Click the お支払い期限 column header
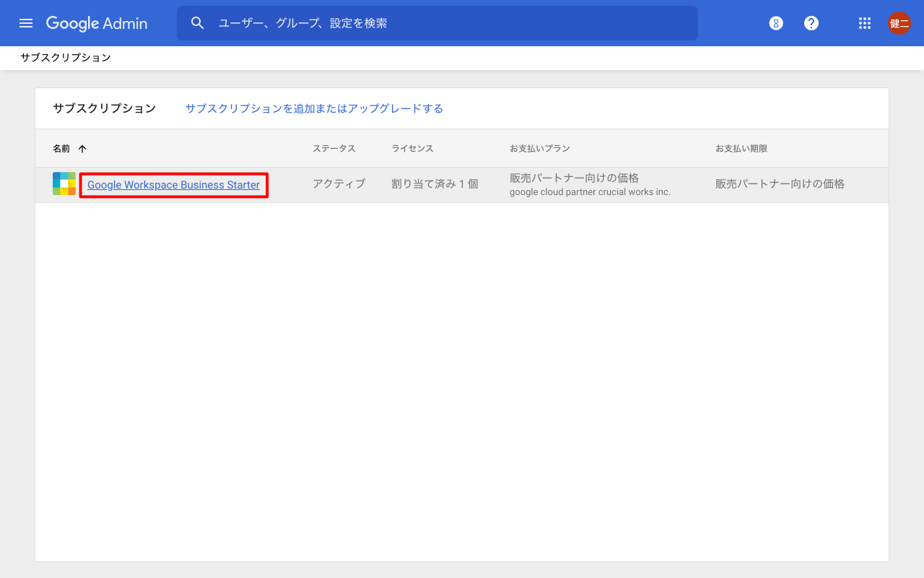 click(741, 148)
